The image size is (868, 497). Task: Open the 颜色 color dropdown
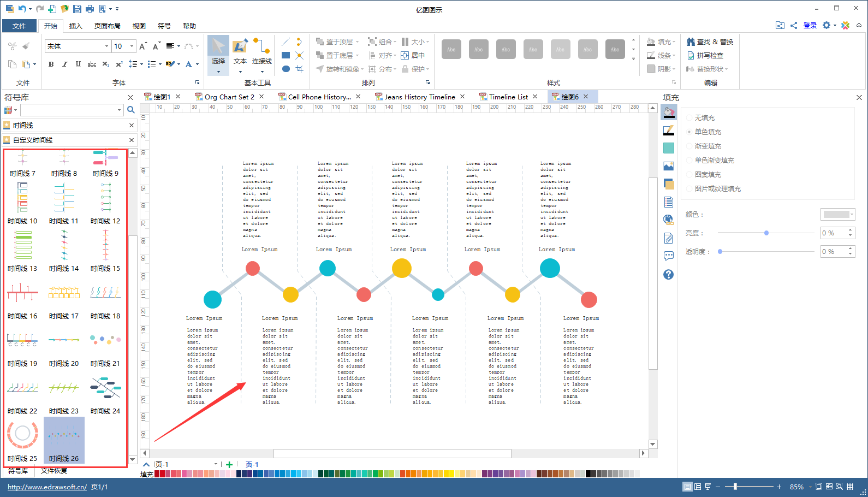837,215
